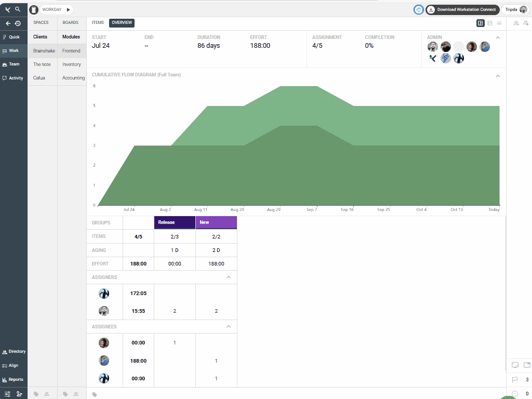Viewport: 532px width, 399px height.
Task: Switch to the list lines view
Action: pos(499,23)
